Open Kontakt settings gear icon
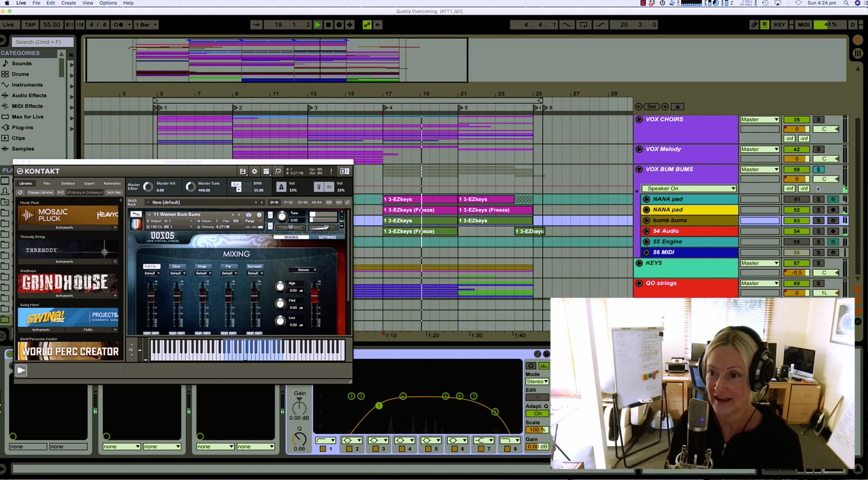Viewport: 868px width, 480px height. 255,171
